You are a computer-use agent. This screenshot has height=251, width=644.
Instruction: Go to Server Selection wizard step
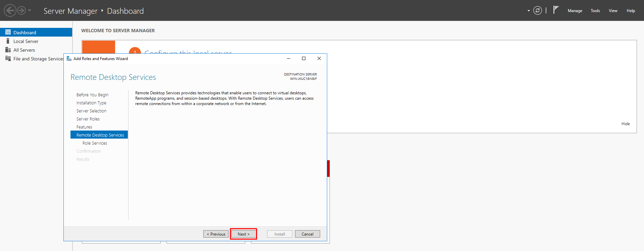coord(91,111)
